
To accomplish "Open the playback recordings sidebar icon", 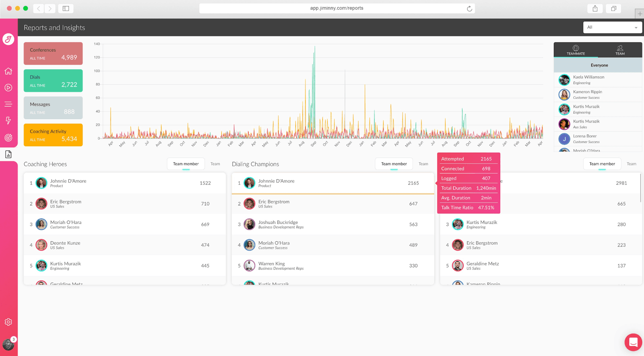I will 8,87.
